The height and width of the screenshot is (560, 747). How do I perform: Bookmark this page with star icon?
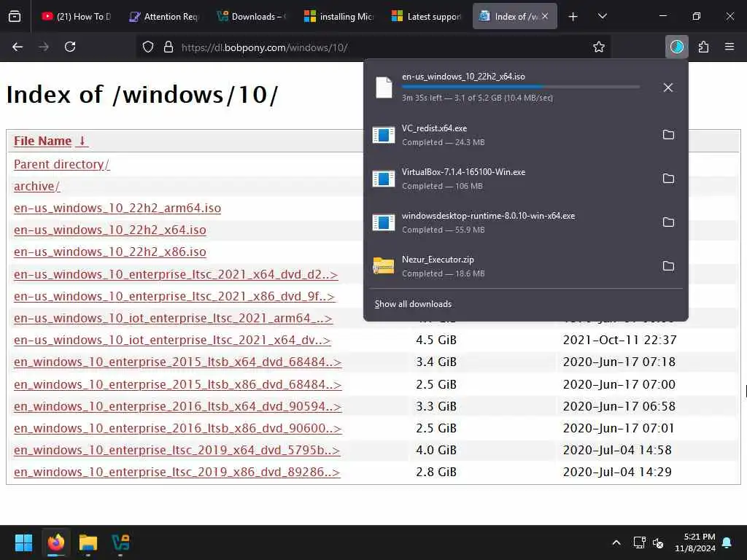599,47
